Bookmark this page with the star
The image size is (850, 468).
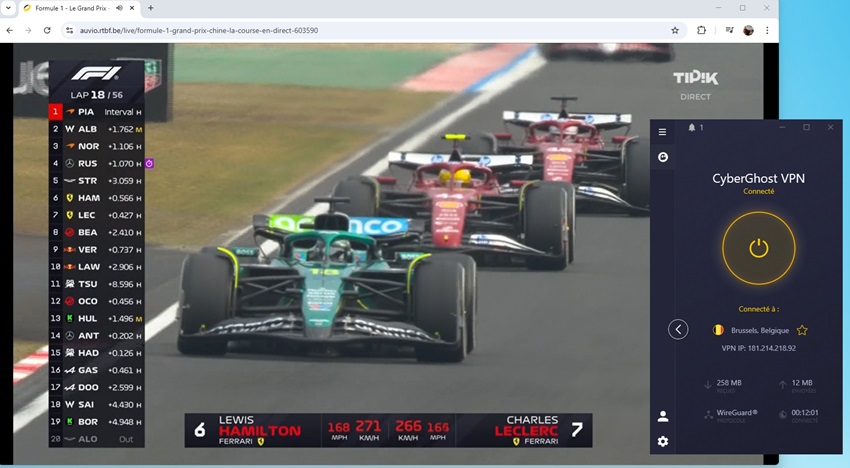675,30
